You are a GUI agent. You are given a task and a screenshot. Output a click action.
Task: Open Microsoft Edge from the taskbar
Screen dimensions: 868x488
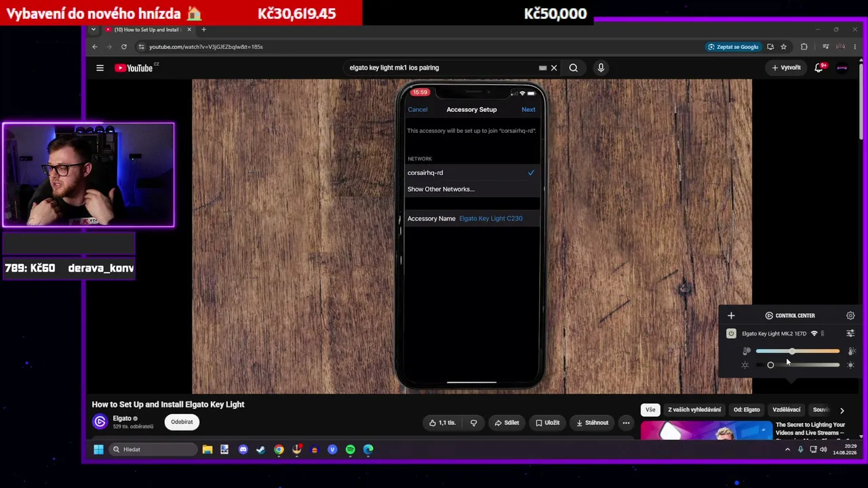(x=368, y=449)
